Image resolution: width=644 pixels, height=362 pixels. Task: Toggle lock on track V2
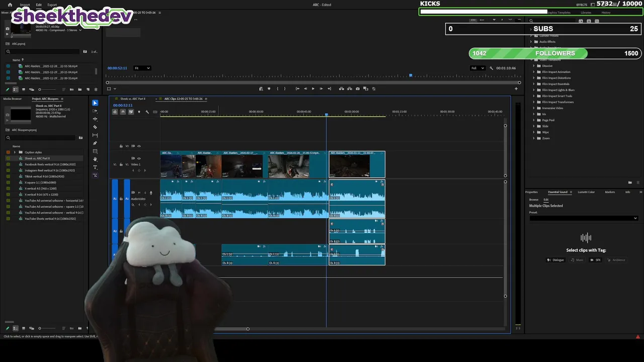pyautogui.click(x=121, y=146)
